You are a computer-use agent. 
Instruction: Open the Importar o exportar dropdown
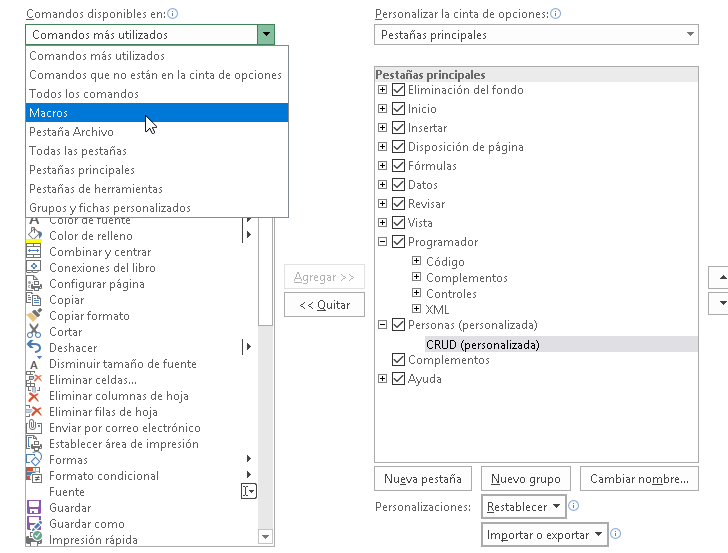pyautogui.click(x=545, y=534)
